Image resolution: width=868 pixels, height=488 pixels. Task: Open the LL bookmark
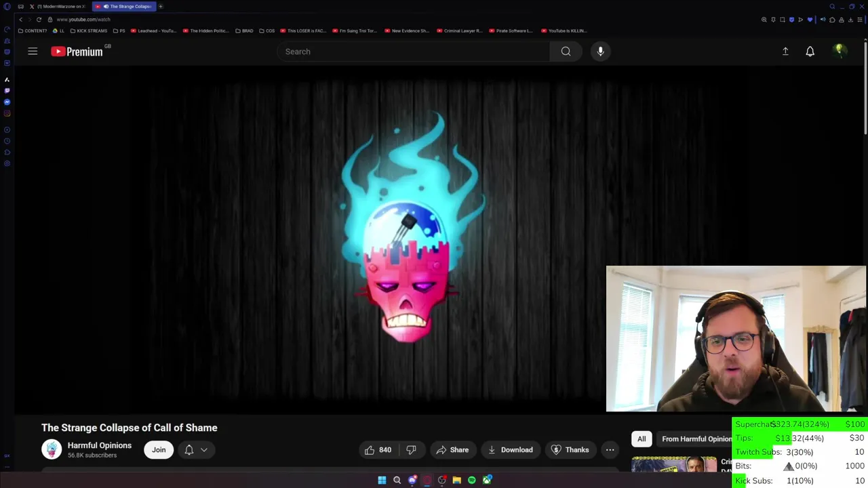(59, 30)
